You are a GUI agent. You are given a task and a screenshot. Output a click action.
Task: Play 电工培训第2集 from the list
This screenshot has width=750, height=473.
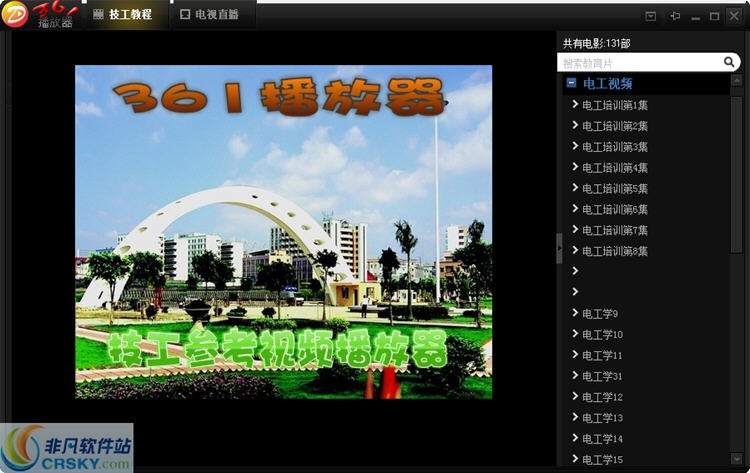click(615, 126)
